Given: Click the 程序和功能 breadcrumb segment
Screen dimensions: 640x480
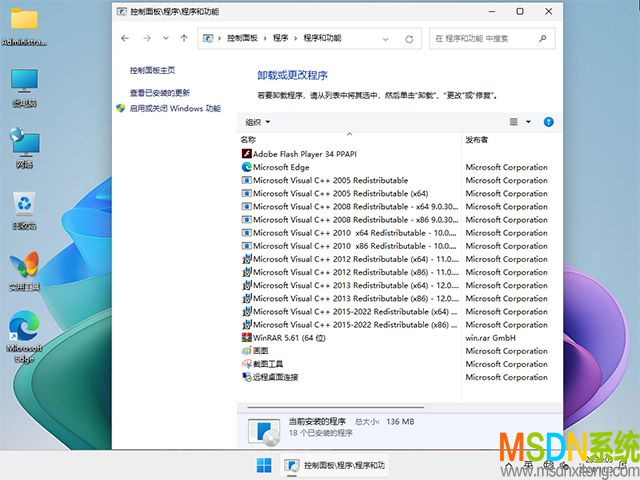Looking at the screenshot, I should tap(322, 38).
